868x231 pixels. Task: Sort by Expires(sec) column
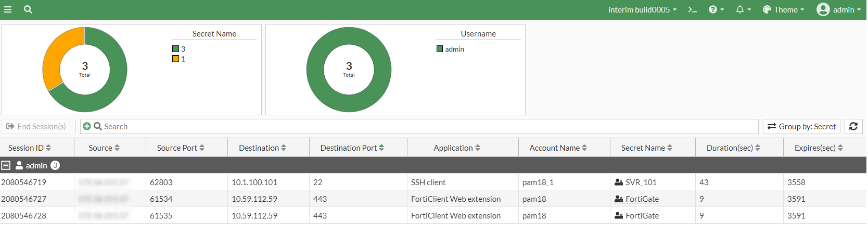[x=819, y=148]
